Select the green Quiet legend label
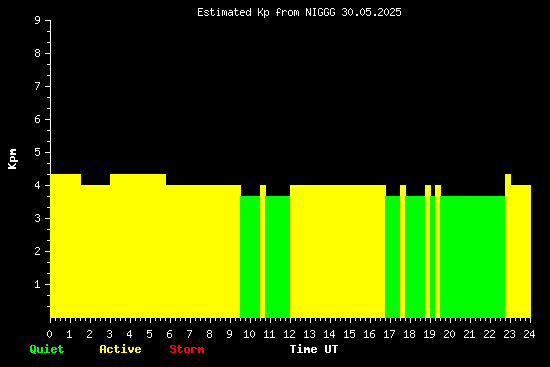Viewport: 550px width, 367px height. pos(47,349)
